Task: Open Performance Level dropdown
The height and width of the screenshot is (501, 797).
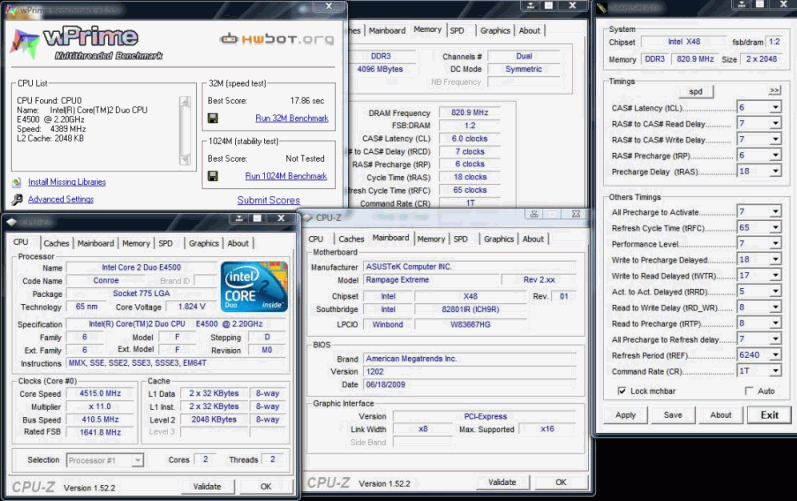Action: (775, 243)
